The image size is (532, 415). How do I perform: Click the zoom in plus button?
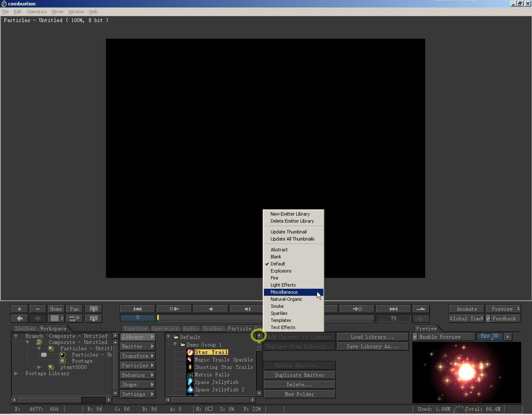click(x=19, y=309)
